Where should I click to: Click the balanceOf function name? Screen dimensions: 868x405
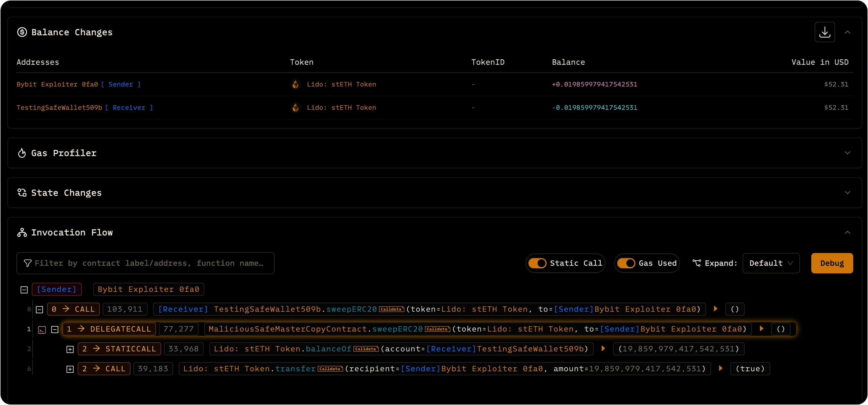pos(328,349)
